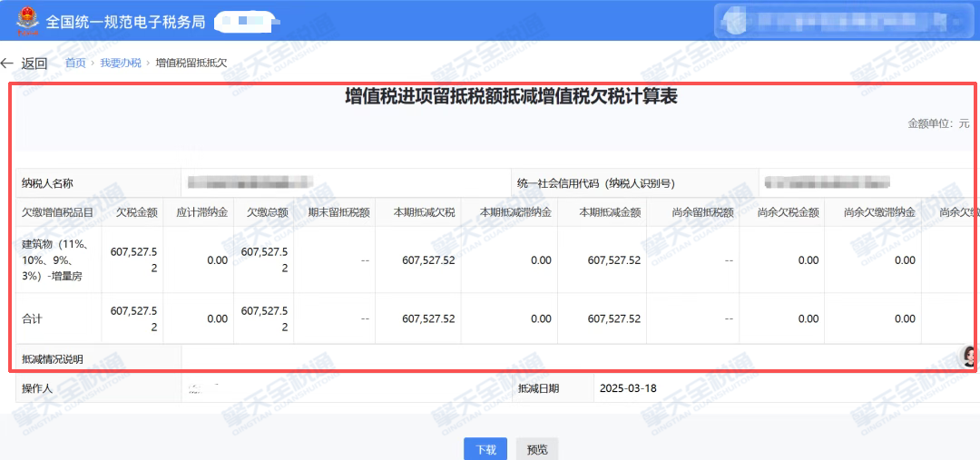
Task: Go to 首页 in the breadcrumb
Action: [x=75, y=63]
